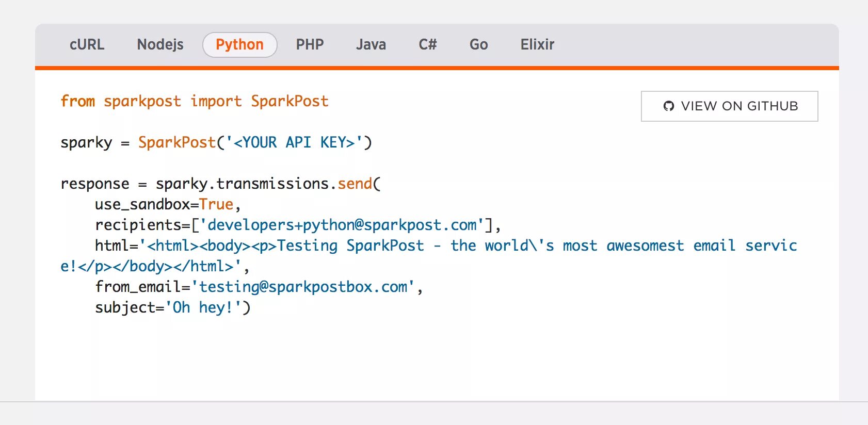
Task: Click the 'e!</p></body></html>' wrapped line
Action: point(155,266)
